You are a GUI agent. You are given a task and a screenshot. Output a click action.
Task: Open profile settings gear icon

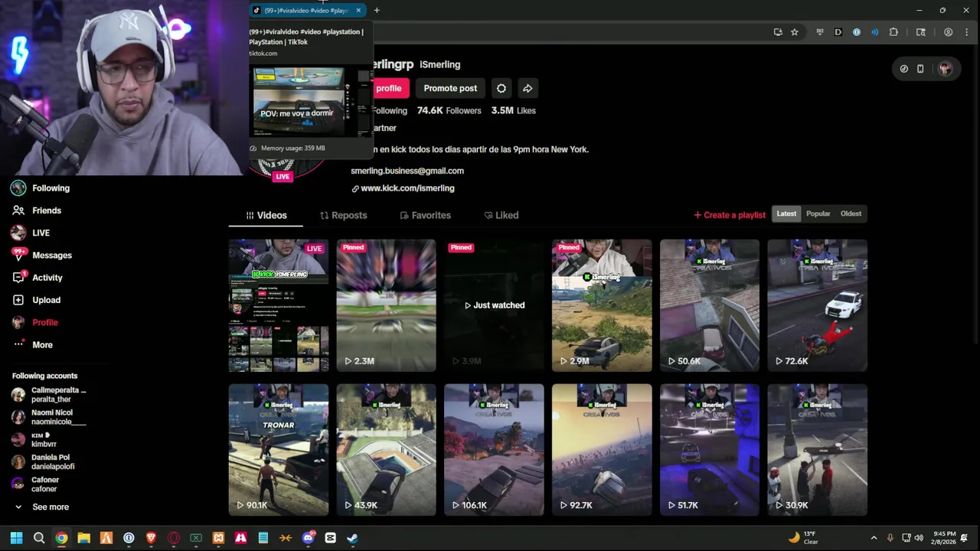[501, 88]
